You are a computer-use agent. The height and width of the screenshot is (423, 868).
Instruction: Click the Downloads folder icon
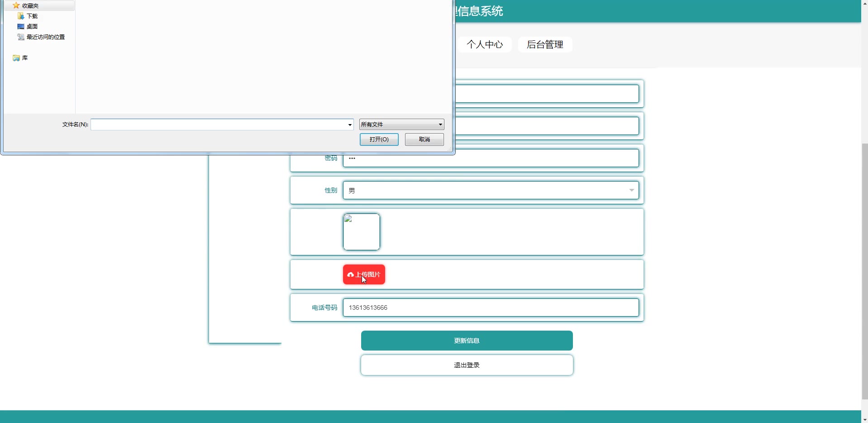(21, 16)
